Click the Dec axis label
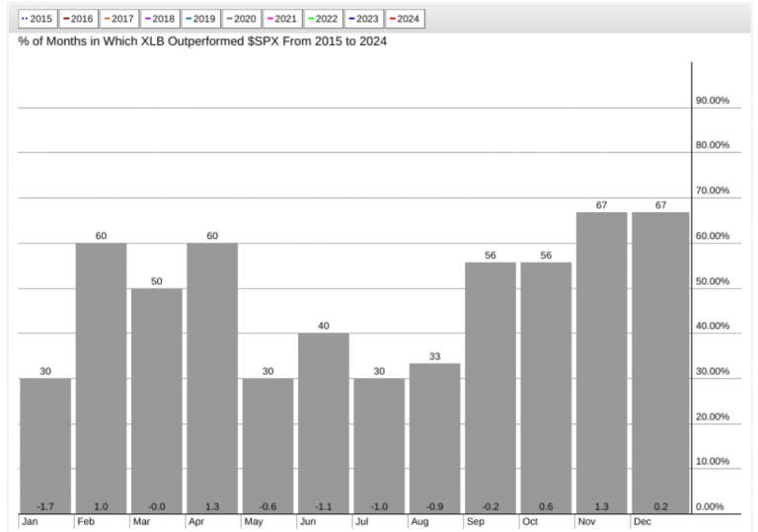Screen dimensions: 758x532 (x=642, y=521)
